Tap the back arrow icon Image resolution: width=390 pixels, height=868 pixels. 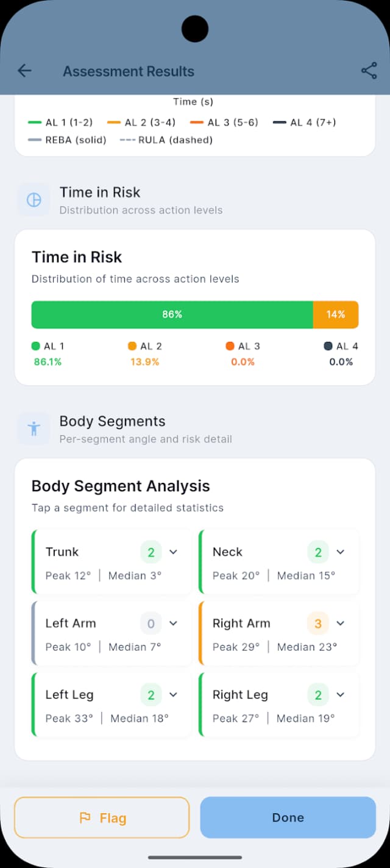click(24, 71)
